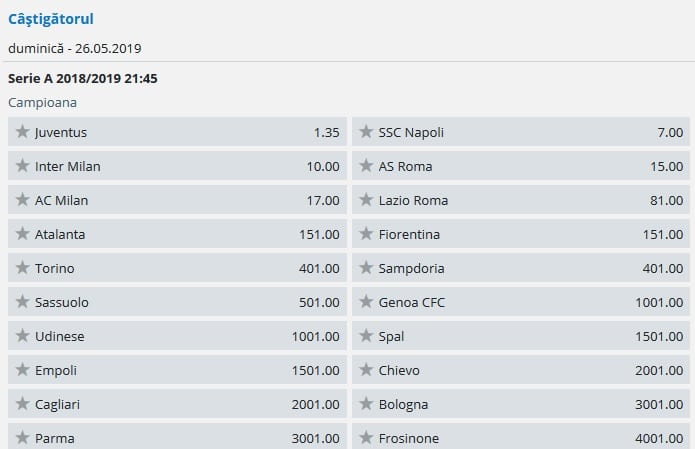Screen dimensions: 695x449
Task: Select Genoa CFC odds 1001.00
Action: 660,302
